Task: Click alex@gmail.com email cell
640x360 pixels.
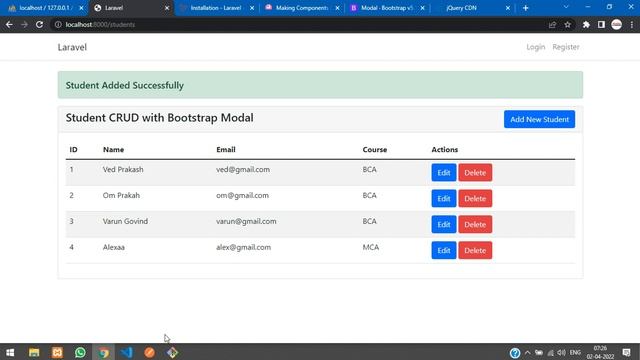Action: (x=243, y=247)
